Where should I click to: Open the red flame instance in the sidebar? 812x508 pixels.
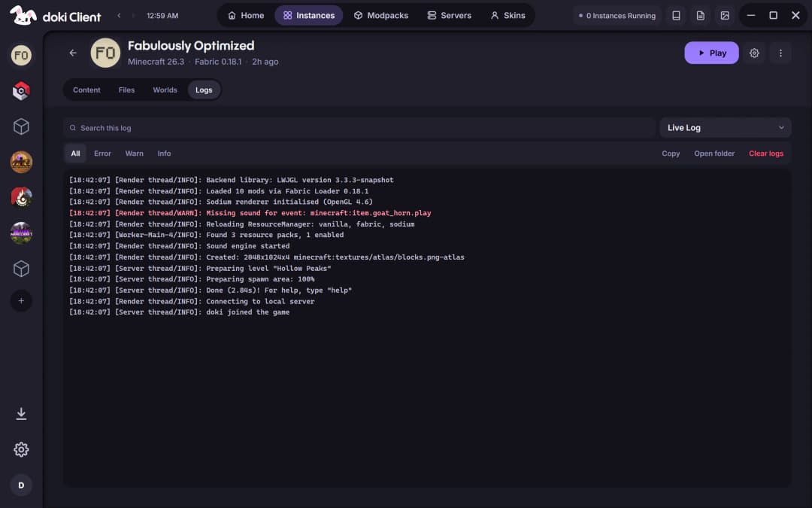21,197
